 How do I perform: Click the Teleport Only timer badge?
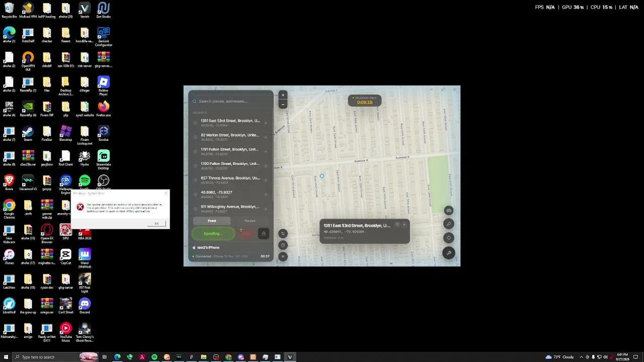tap(365, 101)
